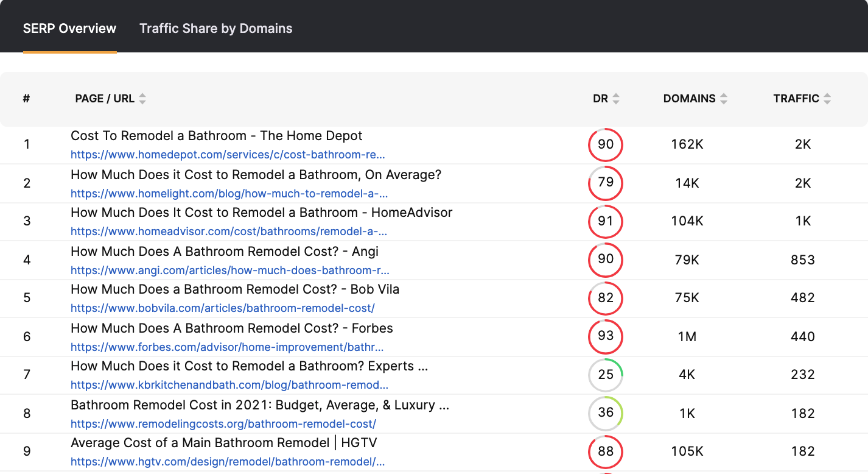Click the 75K domains value
The height and width of the screenshot is (474, 868).
(x=687, y=299)
